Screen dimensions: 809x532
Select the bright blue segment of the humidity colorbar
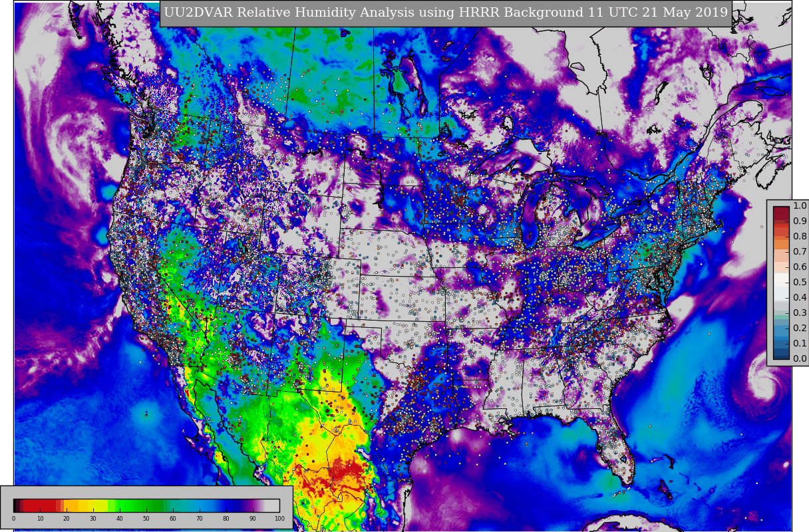(x=203, y=505)
